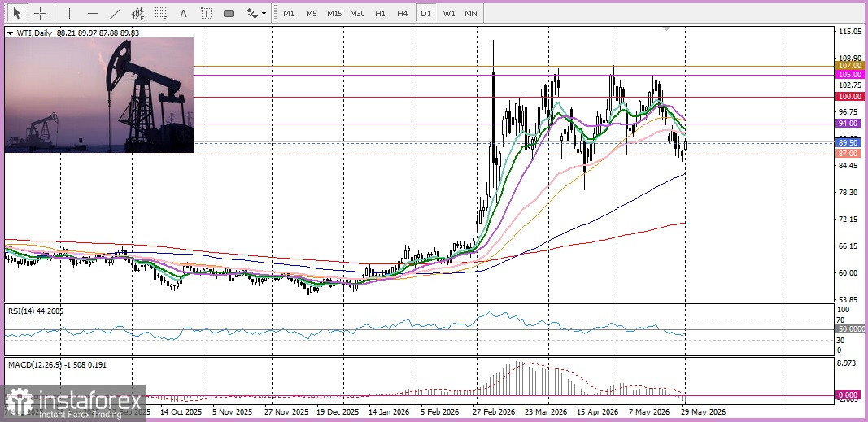Click the 107.00 price level tag
The height and width of the screenshot is (422, 868).
(x=850, y=65)
